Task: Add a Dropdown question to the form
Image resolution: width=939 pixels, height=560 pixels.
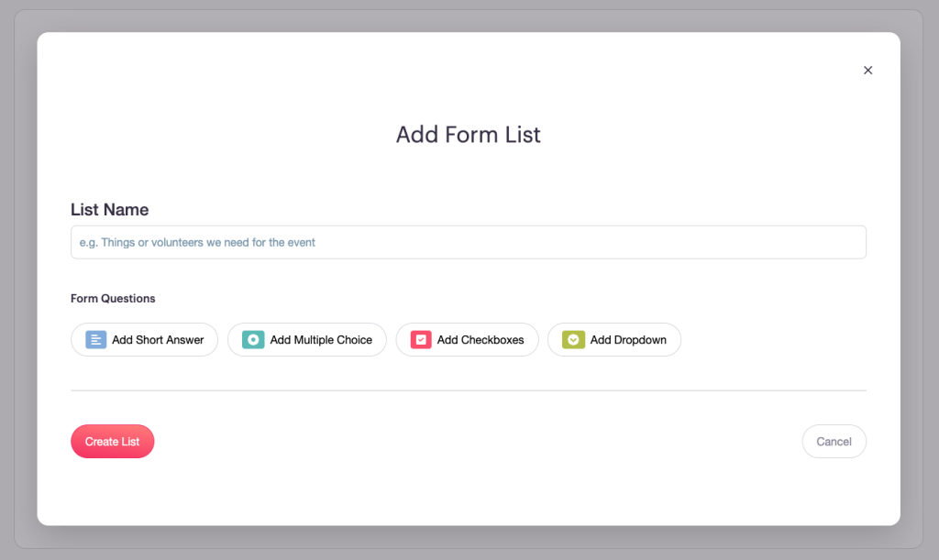Action: point(613,339)
